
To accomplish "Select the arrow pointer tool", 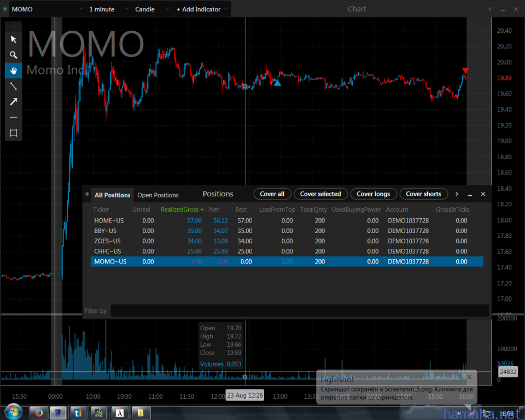I will [14, 39].
